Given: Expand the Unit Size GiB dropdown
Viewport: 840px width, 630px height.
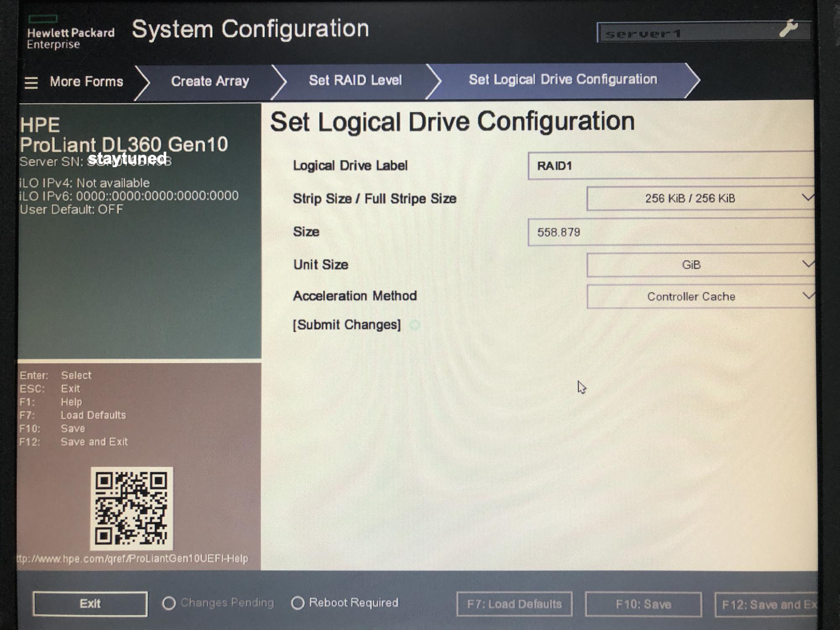Looking at the screenshot, I should pos(700,265).
